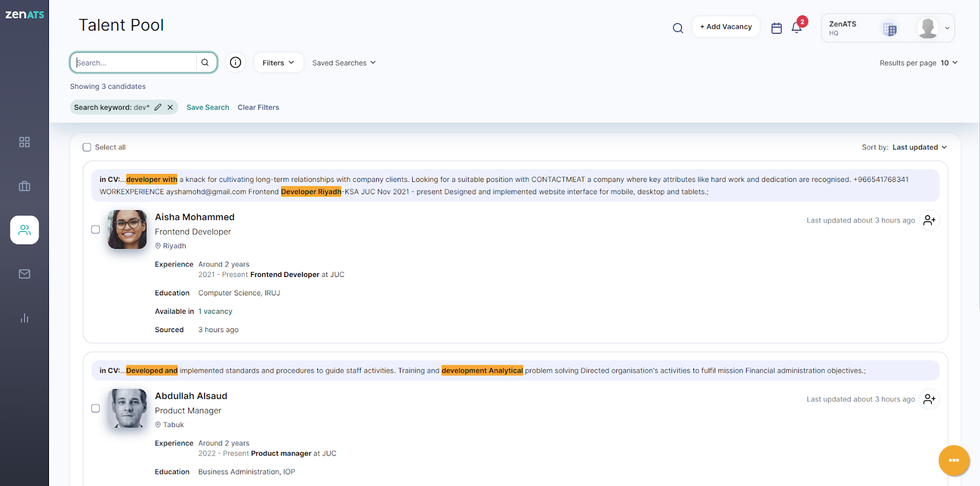Click 'Business Administration, IOP' education text
Screen dimensions: 980x486
pos(246,472)
